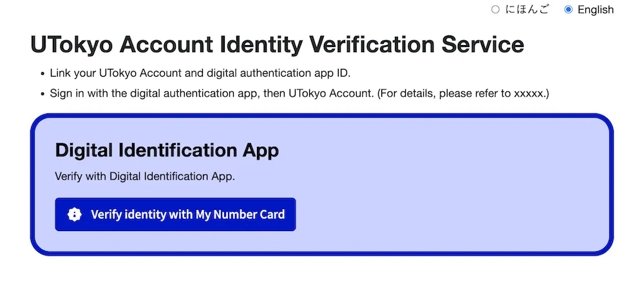Screen dimensions: 644x289
Task: Click the blank white area below the blue panel
Action: [322, 274]
